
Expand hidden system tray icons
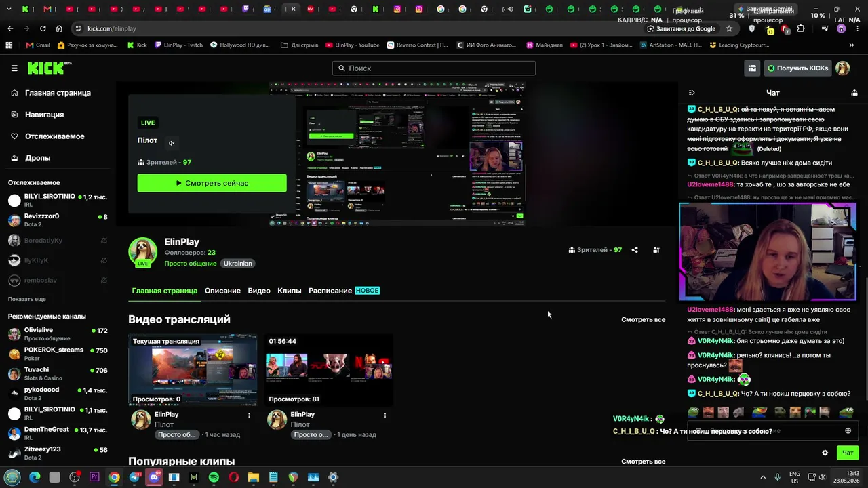(763, 477)
